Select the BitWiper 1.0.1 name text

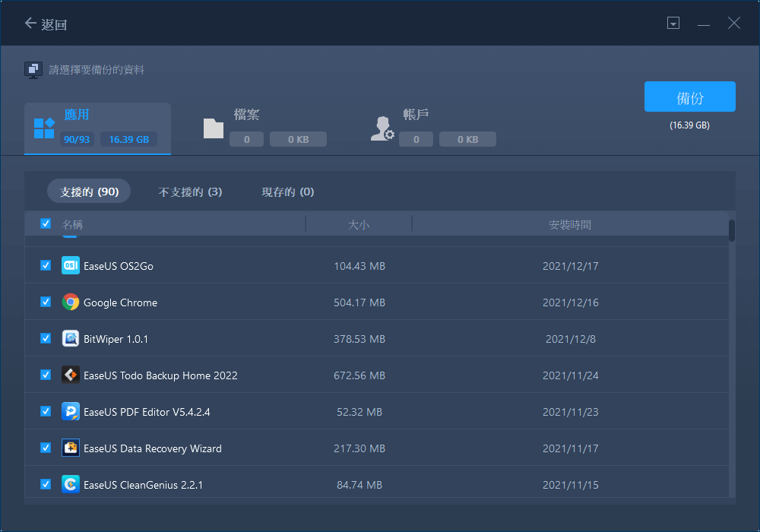click(116, 339)
